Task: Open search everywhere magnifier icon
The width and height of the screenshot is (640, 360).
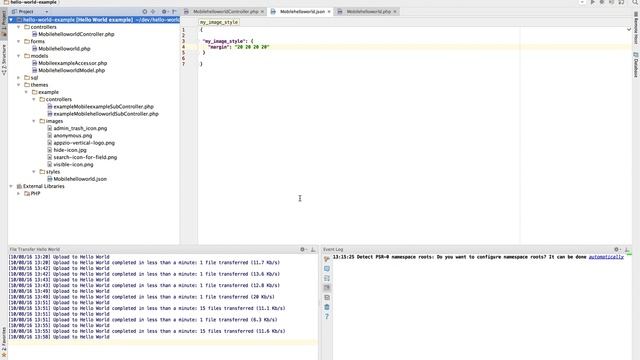Action: click(635, 2)
